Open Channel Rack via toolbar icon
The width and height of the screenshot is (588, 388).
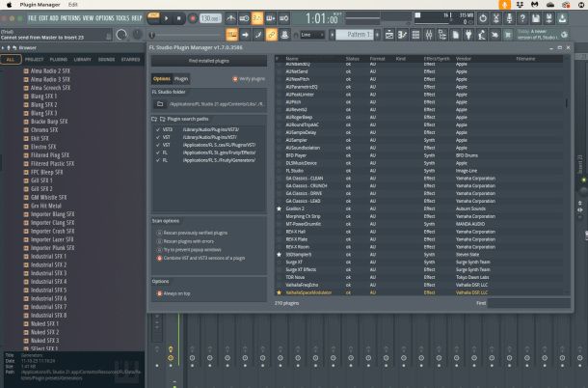pos(415,35)
